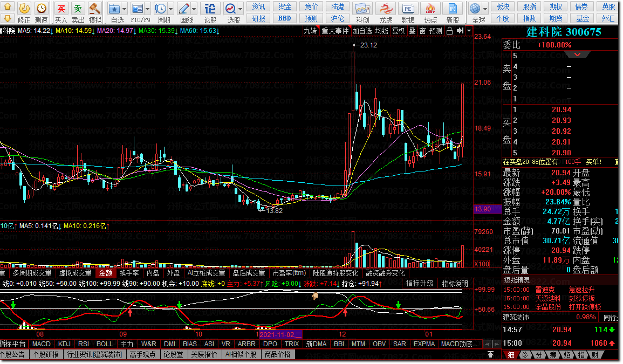Click the 资讯 news button
The width and height of the screenshot is (623, 364).
tap(259, 7)
